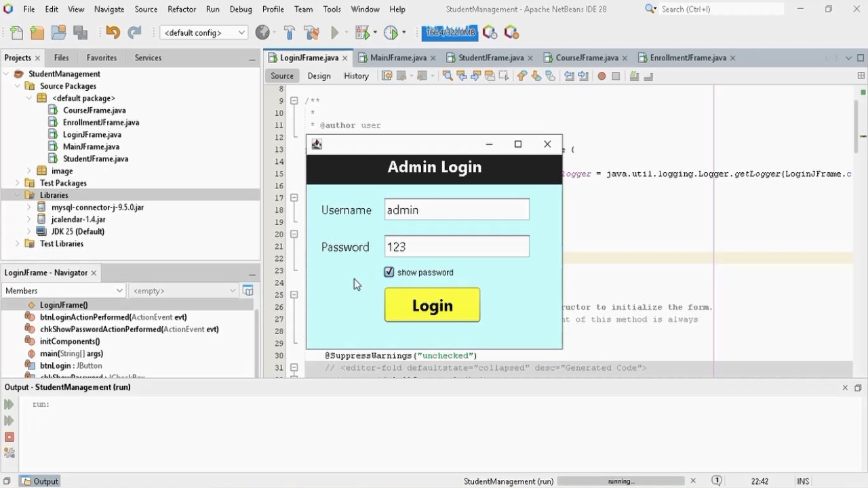
Task: Click the Debug Project toolbar icon
Action: [361, 33]
